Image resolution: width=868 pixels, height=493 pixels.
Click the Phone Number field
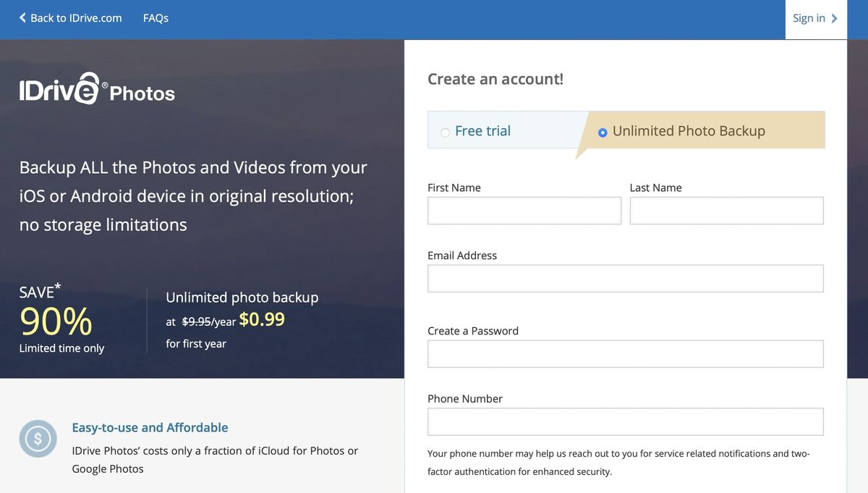tap(625, 421)
